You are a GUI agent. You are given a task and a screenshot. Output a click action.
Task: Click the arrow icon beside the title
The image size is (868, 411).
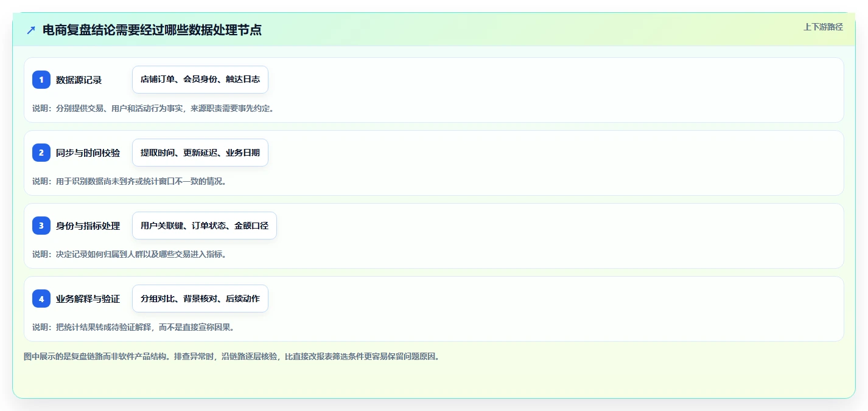pyautogui.click(x=31, y=30)
